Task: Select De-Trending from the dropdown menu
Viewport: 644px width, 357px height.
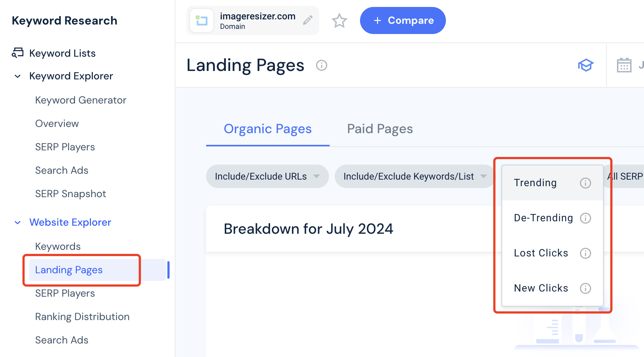Action: click(x=553, y=218)
